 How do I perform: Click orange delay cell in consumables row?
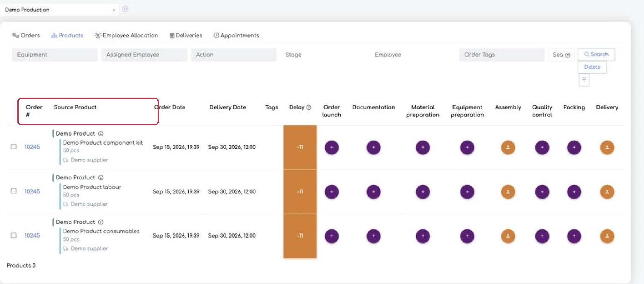[300, 236]
